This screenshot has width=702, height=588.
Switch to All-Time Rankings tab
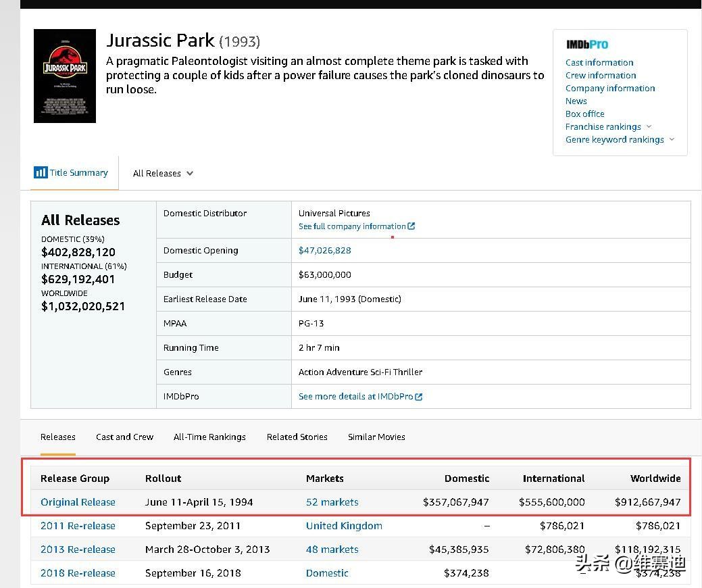[x=209, y=437]
